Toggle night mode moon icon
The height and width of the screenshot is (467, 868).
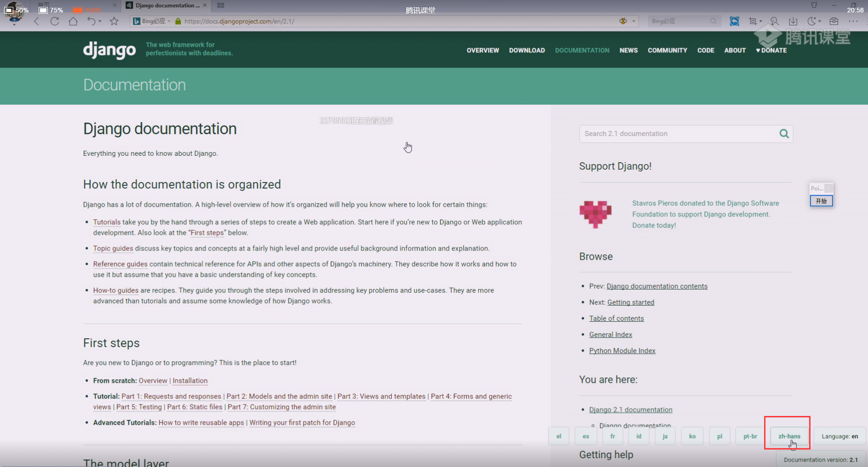coord(812,21)
